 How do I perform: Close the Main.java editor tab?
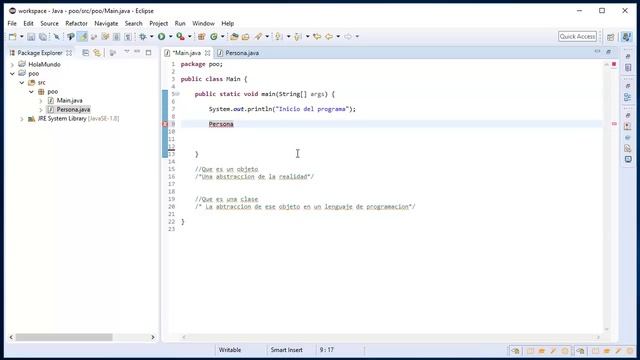click(207, 53)
